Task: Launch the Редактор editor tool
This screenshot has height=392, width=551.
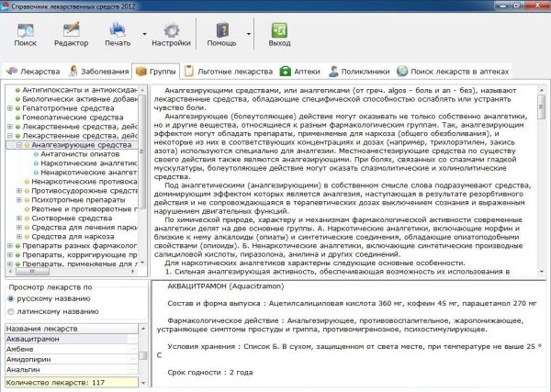Action: (x=72, y=34)
